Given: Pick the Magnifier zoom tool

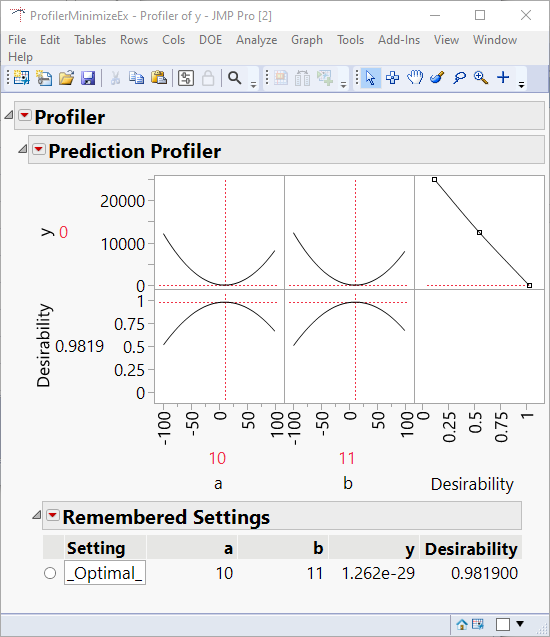Looking at the screenshot, I should pos(481,77).
